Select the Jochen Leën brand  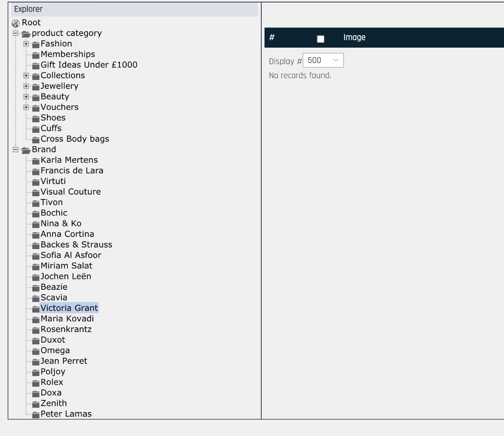[66, 276]
